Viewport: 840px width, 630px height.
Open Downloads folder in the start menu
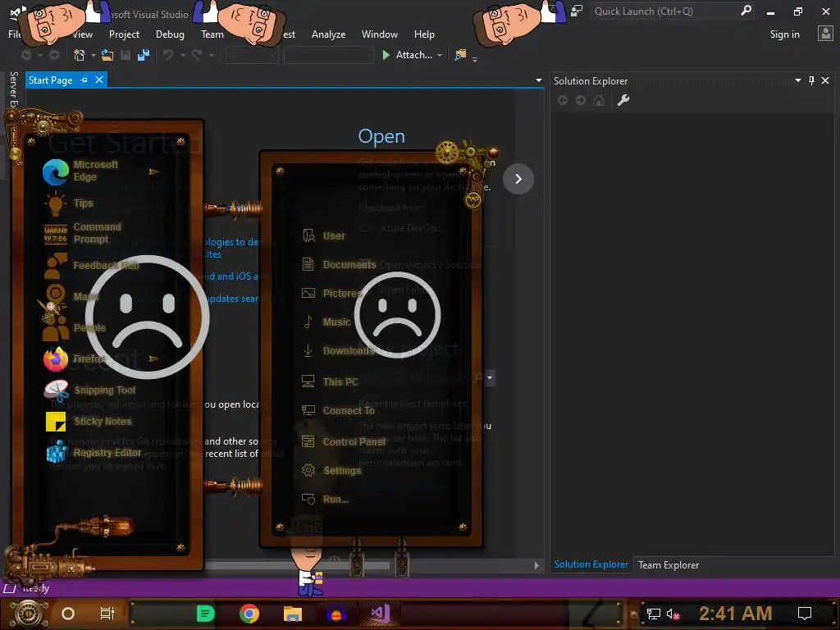coord(337,351)
